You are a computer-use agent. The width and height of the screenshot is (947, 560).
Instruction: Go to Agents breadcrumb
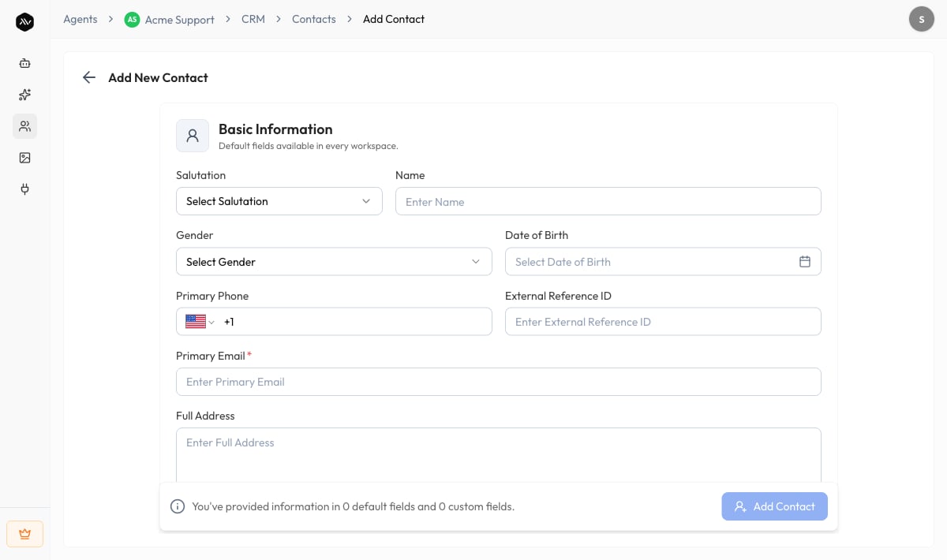pyautogui.click(x=80, y=19)
